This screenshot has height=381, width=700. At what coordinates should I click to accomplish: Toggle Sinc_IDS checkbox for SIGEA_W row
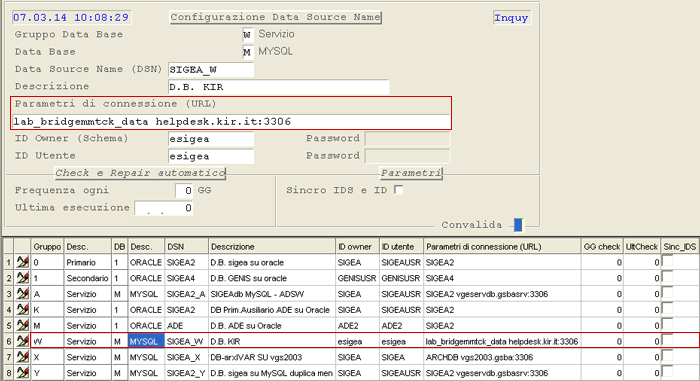[x=667, y=339]
